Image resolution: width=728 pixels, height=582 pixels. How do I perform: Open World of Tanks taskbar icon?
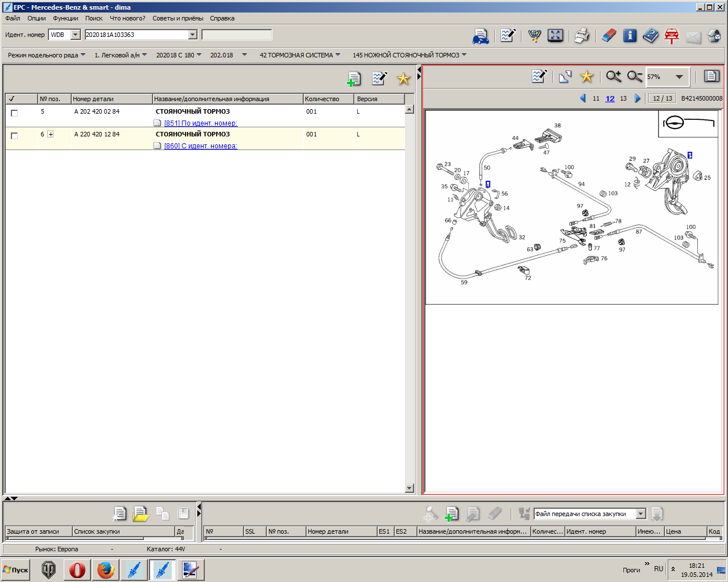tap(49, 569)
